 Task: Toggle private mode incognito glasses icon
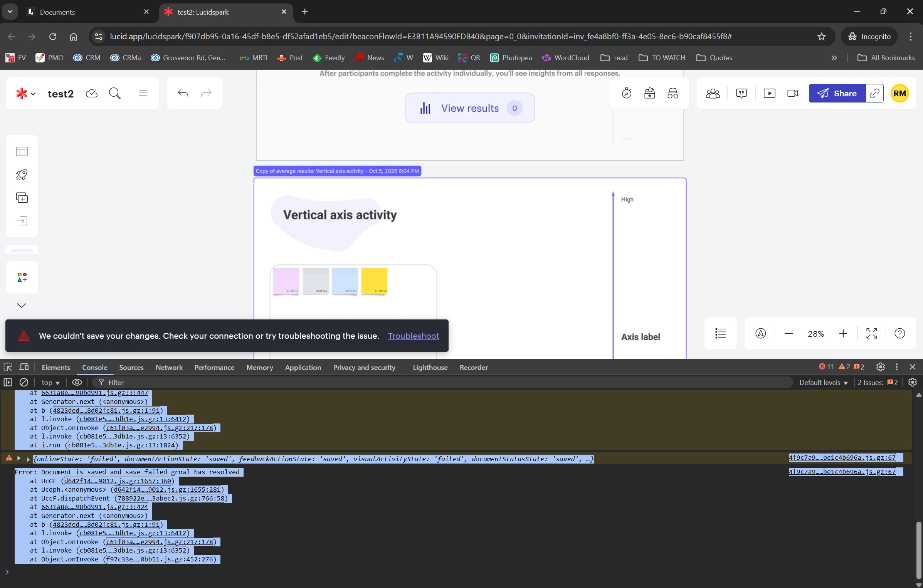point(673,93)
